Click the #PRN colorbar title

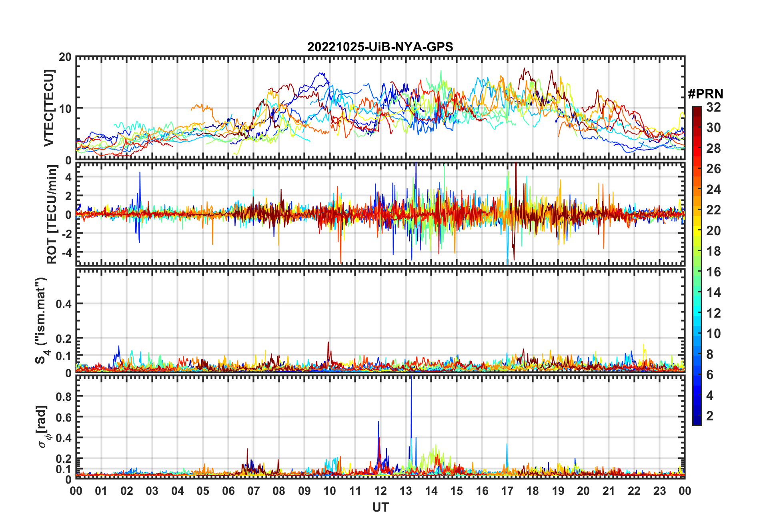click(705, 94)
